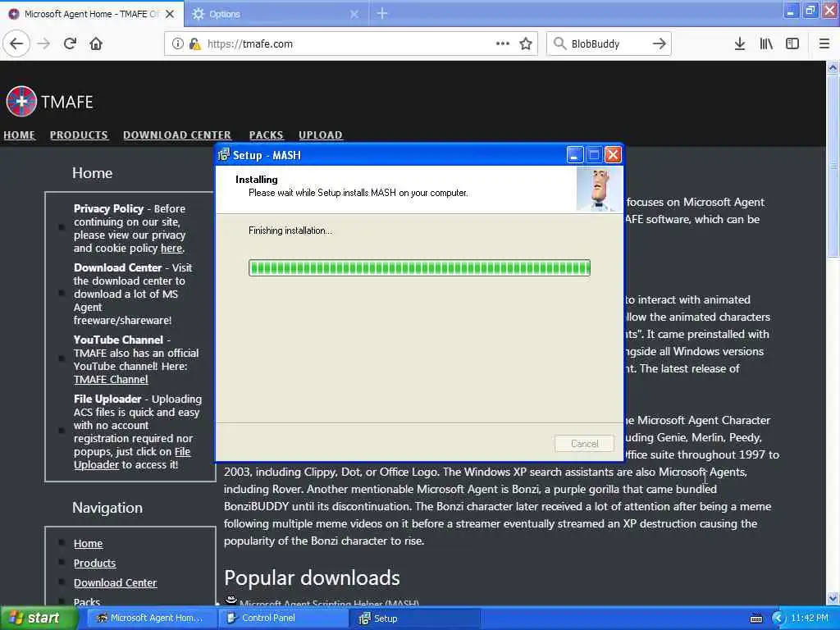Click 'Finishing installation...' status text
This screenshot has height=630, width=840.
click(x=290, y=231)
